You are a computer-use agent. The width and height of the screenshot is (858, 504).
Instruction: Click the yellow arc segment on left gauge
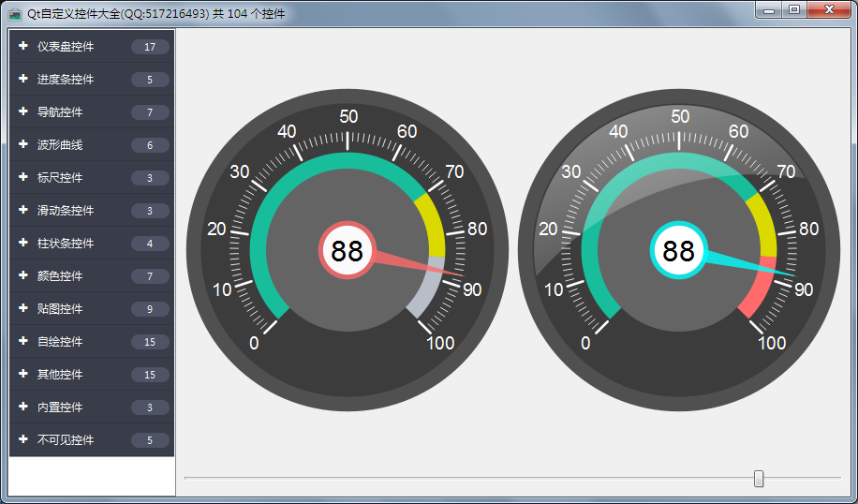(433, 223)
